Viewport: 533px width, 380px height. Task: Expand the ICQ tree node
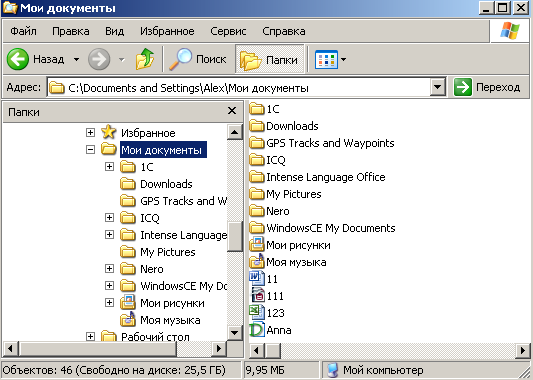pos(109,217)
